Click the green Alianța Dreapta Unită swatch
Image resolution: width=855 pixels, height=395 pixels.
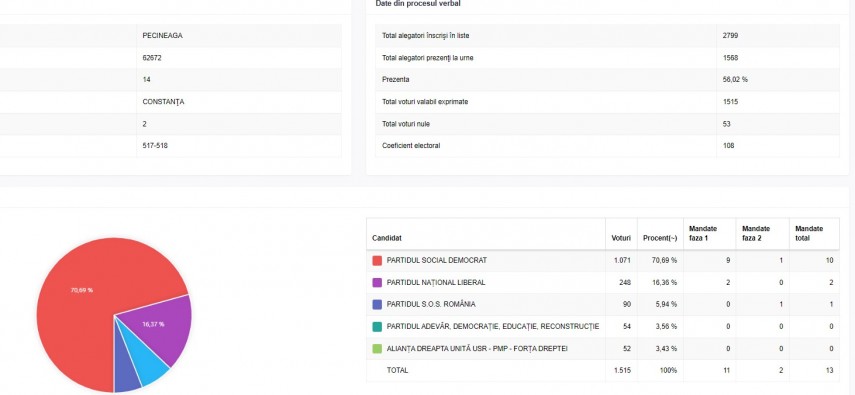pos(377,349)
